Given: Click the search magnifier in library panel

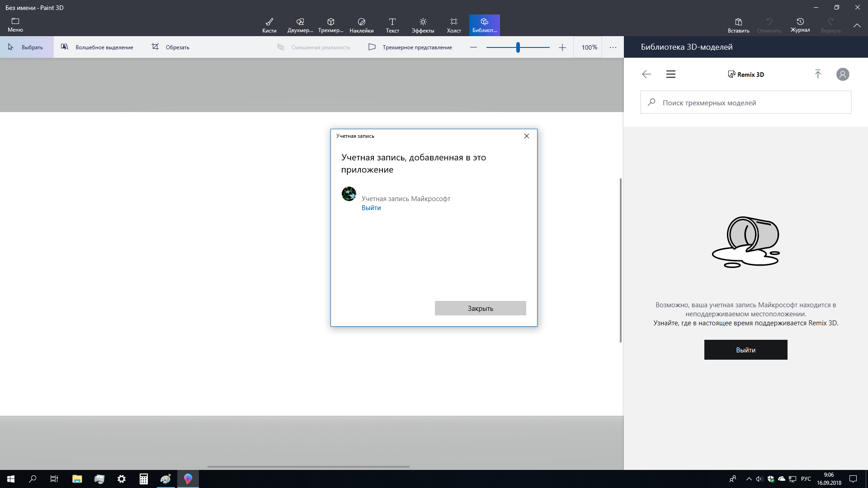Looking at the screenshot, I should point(651,102).
